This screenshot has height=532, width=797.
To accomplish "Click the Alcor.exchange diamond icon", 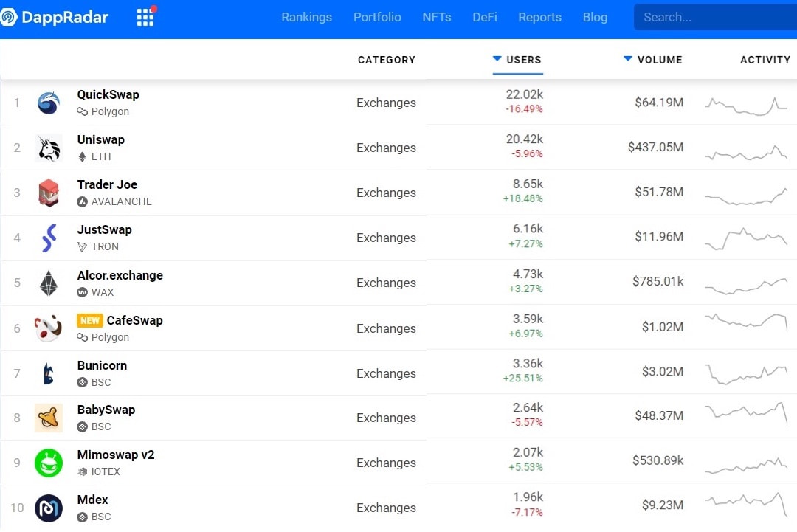I will (x=49, y=283).
